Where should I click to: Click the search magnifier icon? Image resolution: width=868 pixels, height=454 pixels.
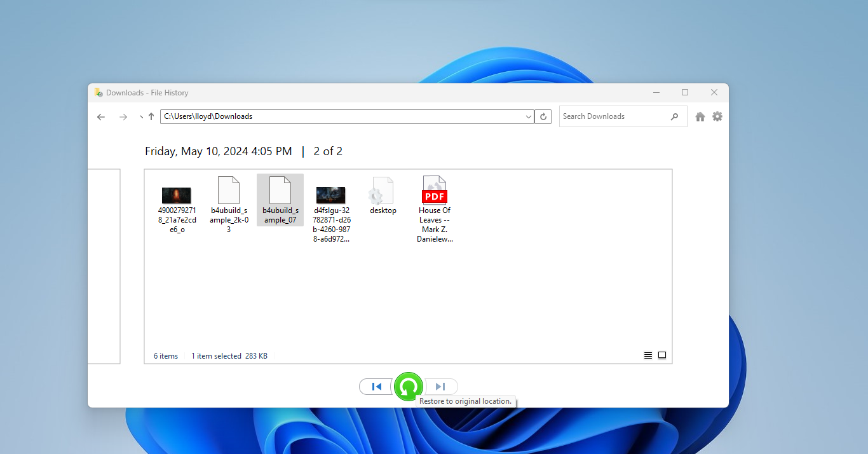pos(674,116)
